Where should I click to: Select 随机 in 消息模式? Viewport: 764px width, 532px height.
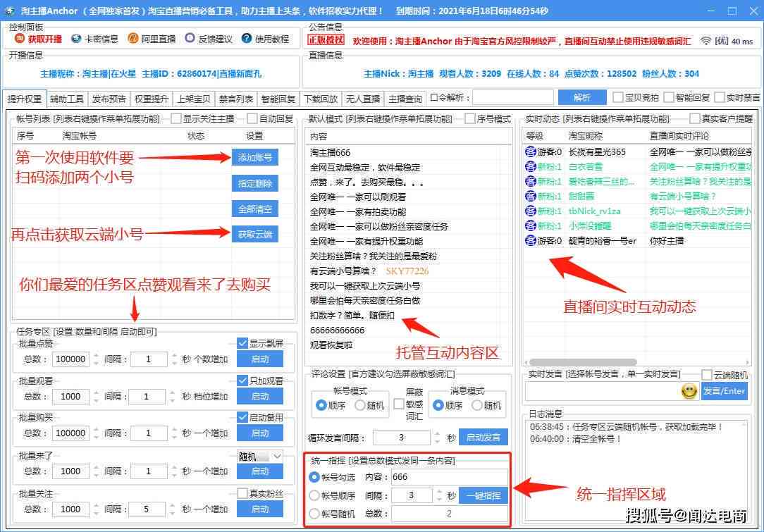tap(478, 405)
